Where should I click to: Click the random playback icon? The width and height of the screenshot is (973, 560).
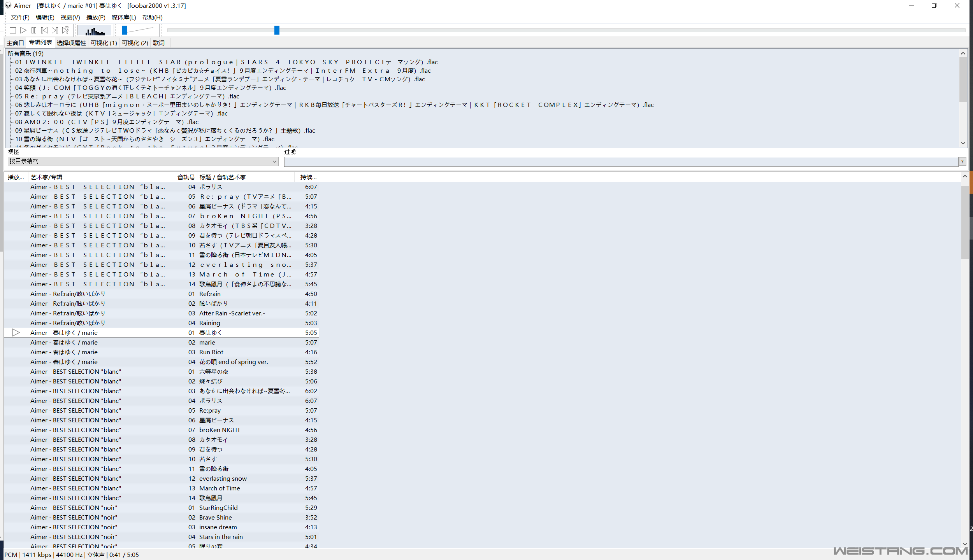[x=66, y=30]
